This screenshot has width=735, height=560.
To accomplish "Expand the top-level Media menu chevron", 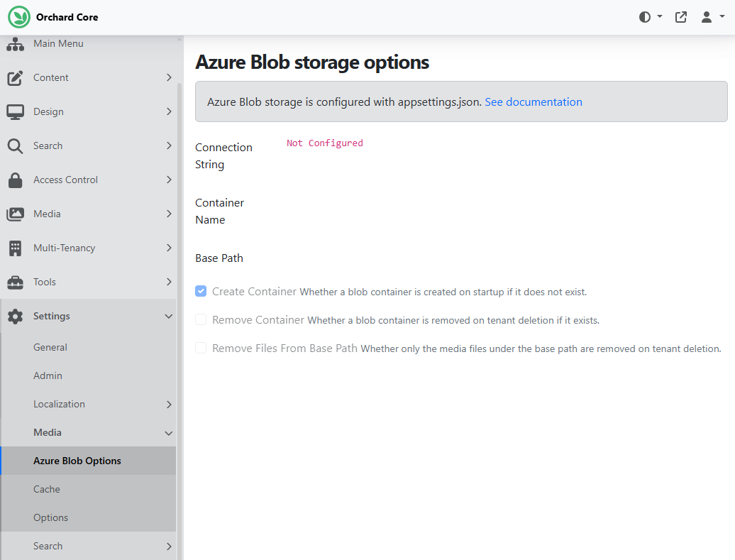I will tap(169, 214).
